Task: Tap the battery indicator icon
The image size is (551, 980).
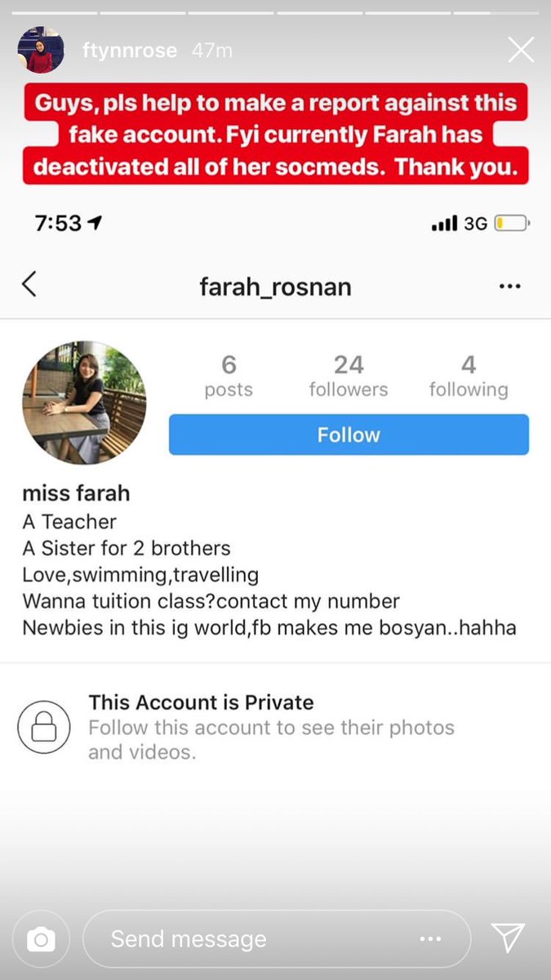Action: (512, 223)
